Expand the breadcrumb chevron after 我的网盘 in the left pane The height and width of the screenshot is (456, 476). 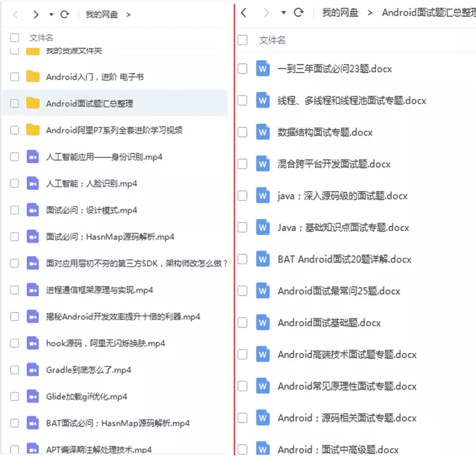129,14
